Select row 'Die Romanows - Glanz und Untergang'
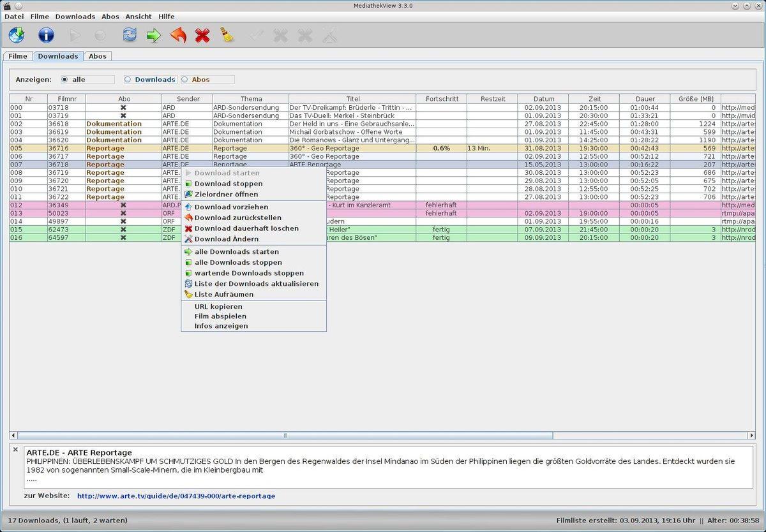This screenshot has width=766, height=532. tap(383, 140)
